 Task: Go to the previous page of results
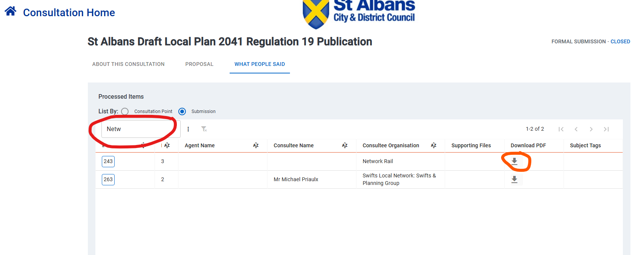(x=576, y=129)
